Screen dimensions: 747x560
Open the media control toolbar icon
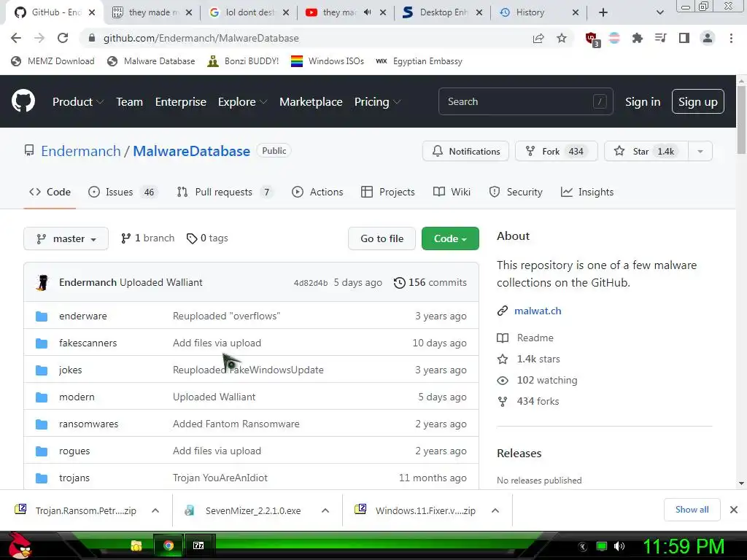tap(660, 38)
